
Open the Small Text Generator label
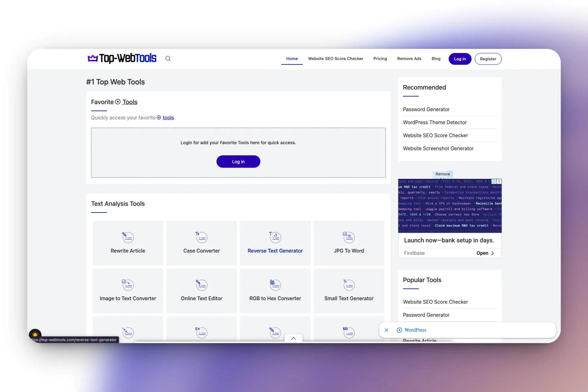[349, 298]
